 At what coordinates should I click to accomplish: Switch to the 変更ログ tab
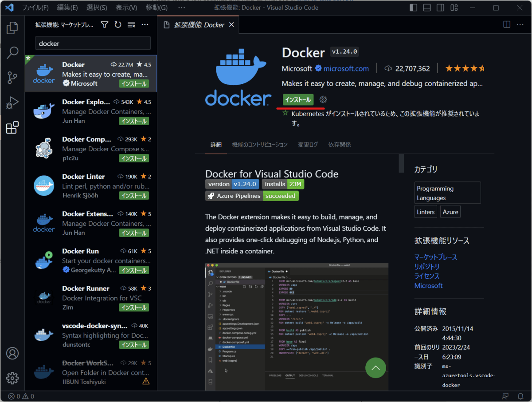(308, 145)
